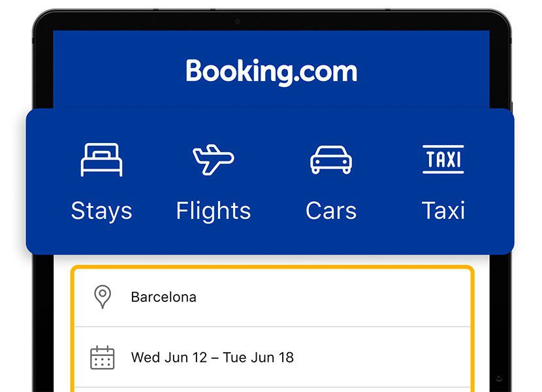This screenshot has width=542, height=392.
Task: Click the calendar icon beside dates
Action: pyautogui.click(x=103, y=357)
